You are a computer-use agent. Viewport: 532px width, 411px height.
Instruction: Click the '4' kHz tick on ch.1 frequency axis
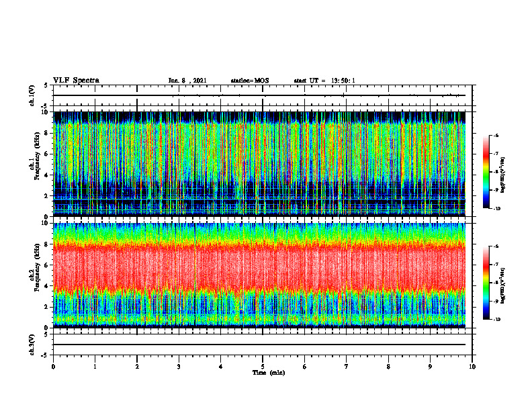click(48, 175)
